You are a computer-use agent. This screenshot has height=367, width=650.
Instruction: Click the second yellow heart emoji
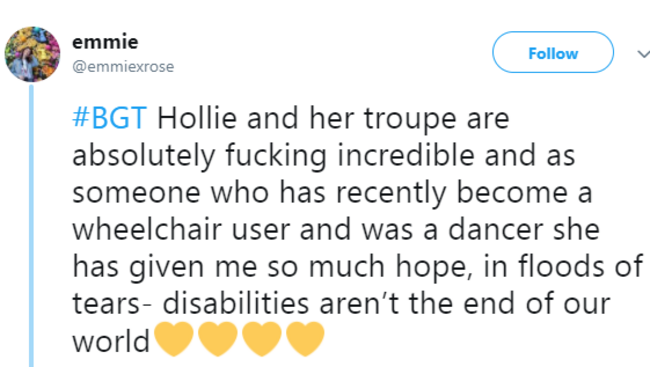click(218, 339)
